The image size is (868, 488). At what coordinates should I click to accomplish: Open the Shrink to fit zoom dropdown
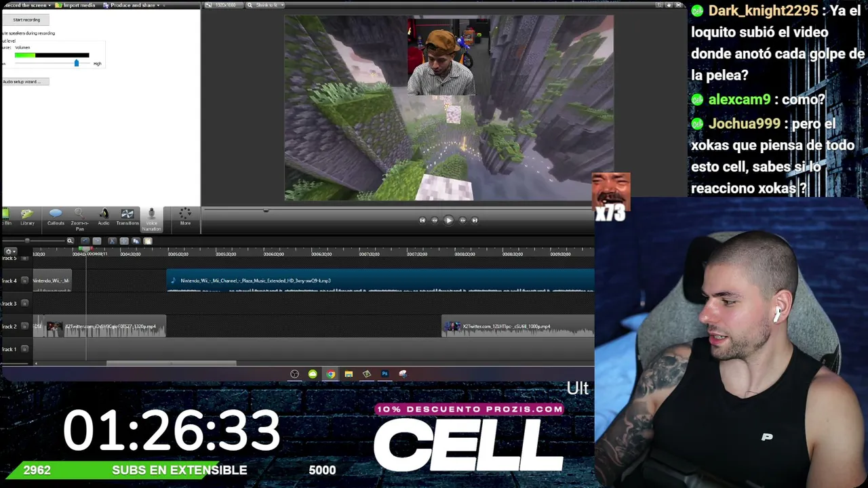pos(265,5)
